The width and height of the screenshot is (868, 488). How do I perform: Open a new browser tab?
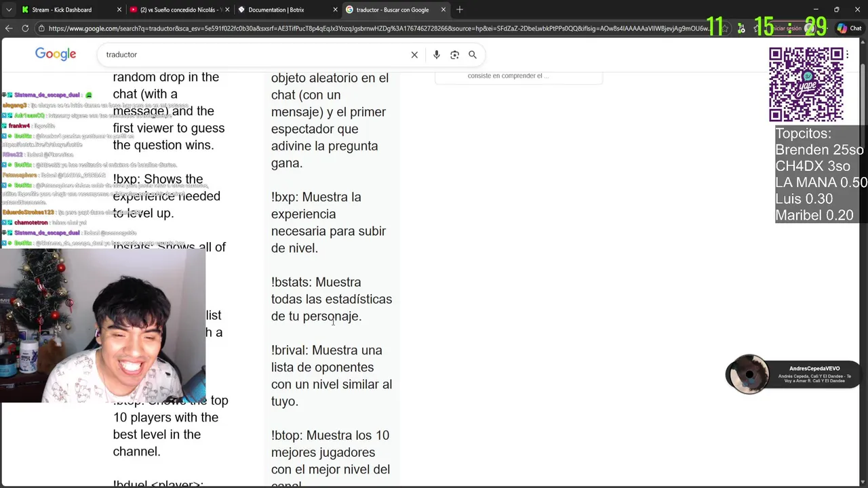pos(460,9)
